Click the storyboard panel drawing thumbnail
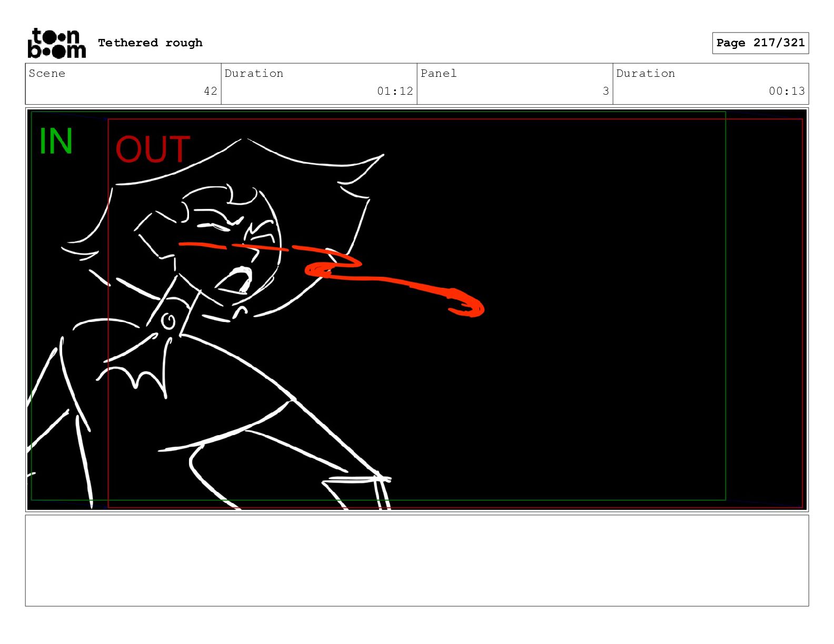Viewport: 834px width, 644px height. [x=417, y=309]
